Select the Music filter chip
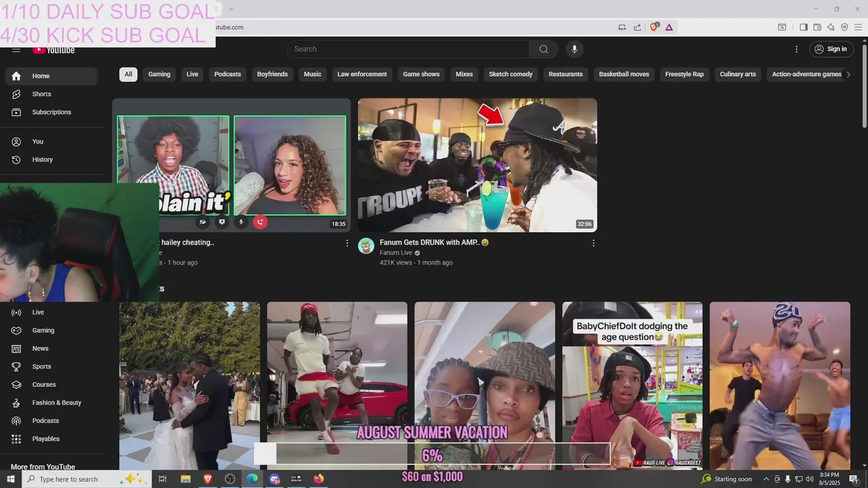This screenshot has width=868, height=488. click(313, 74)
